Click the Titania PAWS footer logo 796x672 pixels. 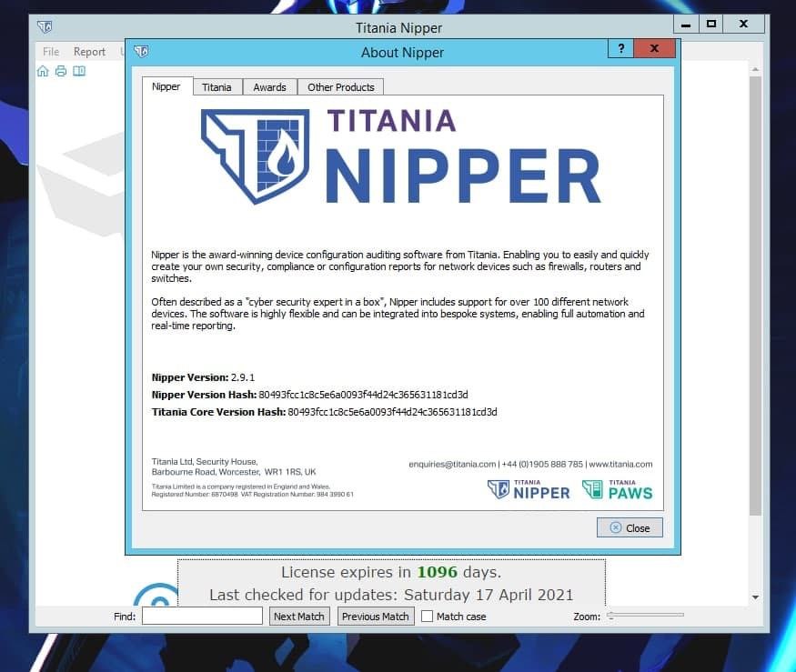[x=618, y=490]
